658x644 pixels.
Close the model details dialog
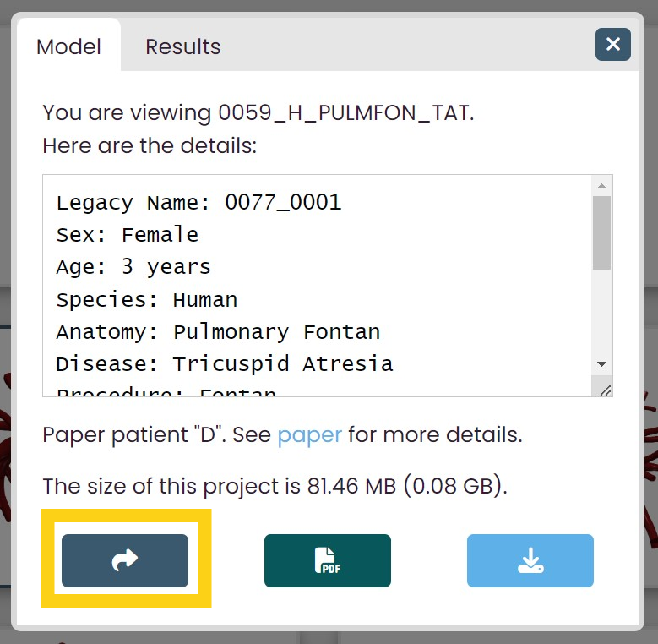coord(613,44)
